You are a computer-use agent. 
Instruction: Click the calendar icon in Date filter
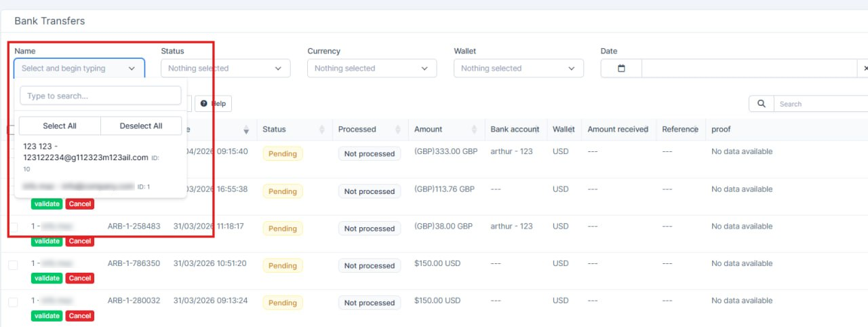click(621, 69)
